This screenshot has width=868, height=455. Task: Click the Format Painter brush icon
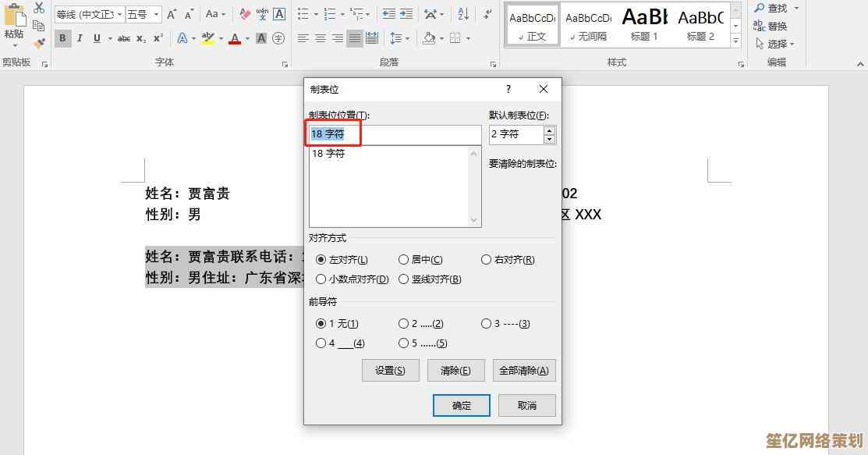click(x=39, y=43)
